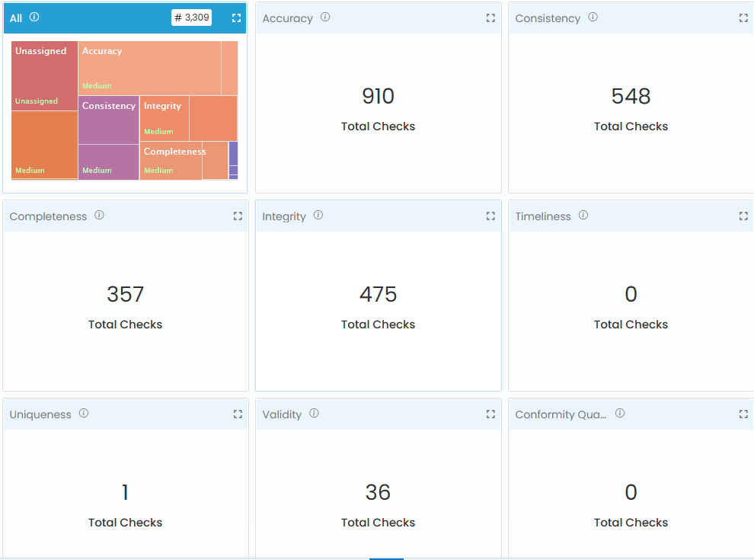Maximize the Completeness card

[x=238, y=216]
